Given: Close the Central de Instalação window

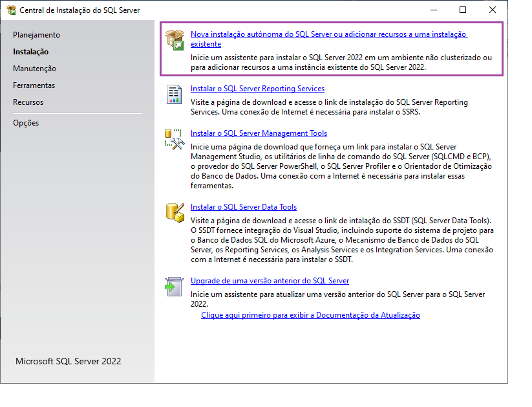Looking at the screenshot, I should pos(493,10).
